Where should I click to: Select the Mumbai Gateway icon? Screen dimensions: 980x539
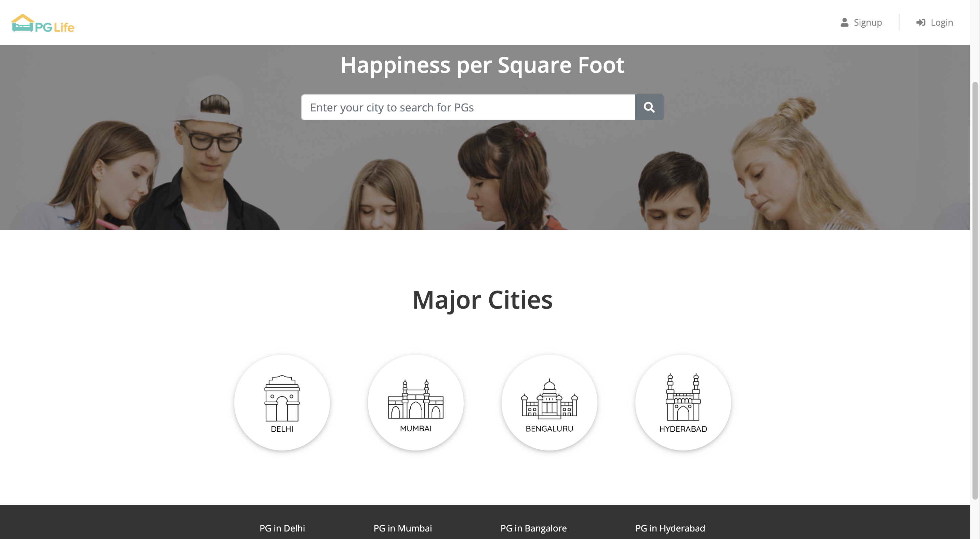click(415, 399)
